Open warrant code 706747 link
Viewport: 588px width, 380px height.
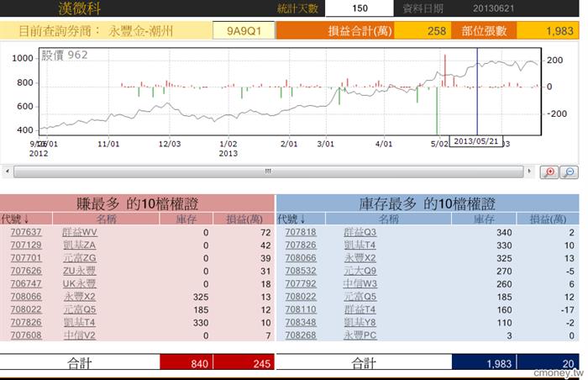click(x=26, y=284)
